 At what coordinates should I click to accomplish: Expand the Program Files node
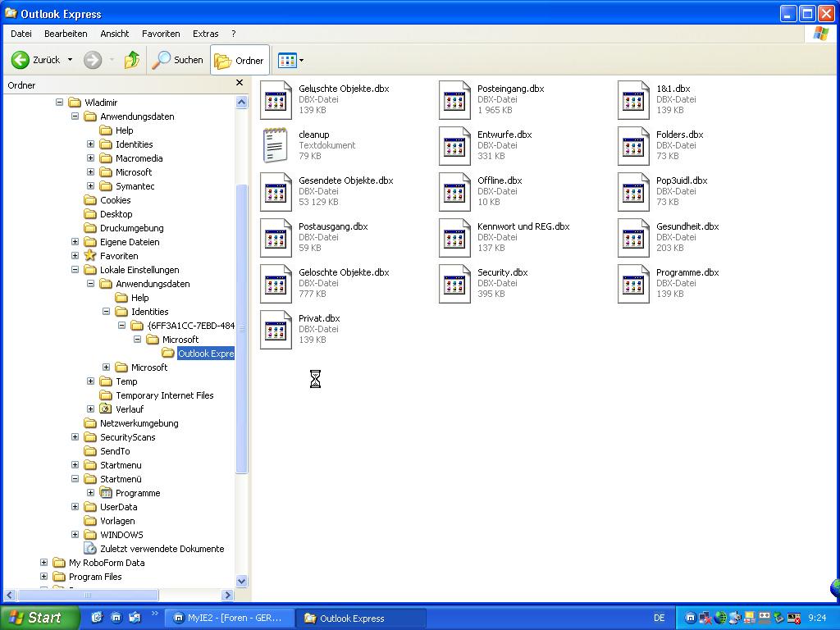point(44,577)
